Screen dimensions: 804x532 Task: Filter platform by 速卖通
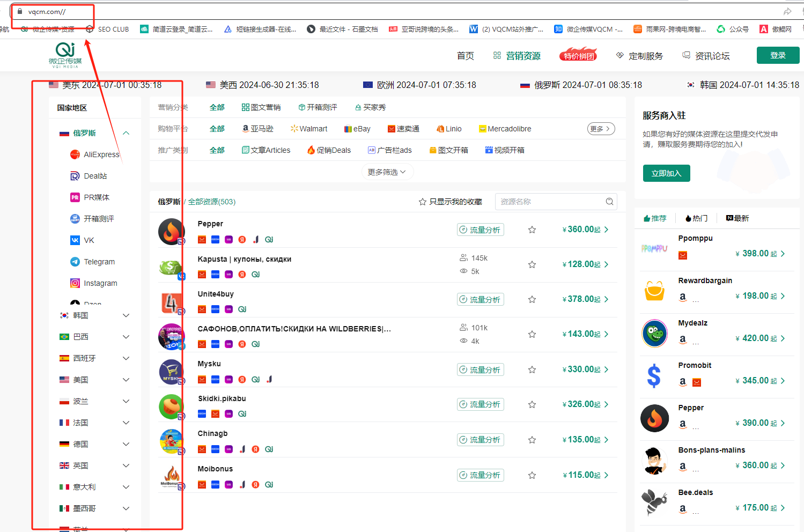tap(403, 129)
